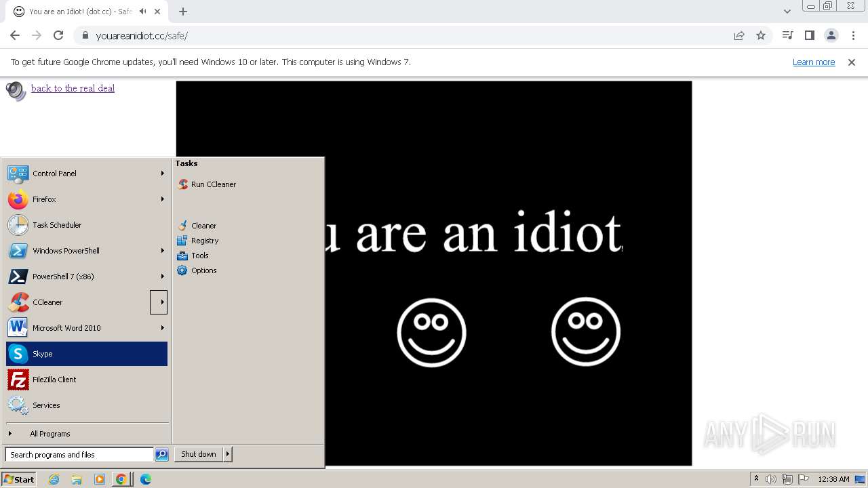
Task: Click the volume tray icon
Action: pyautogui.click(x=771, y=479)
